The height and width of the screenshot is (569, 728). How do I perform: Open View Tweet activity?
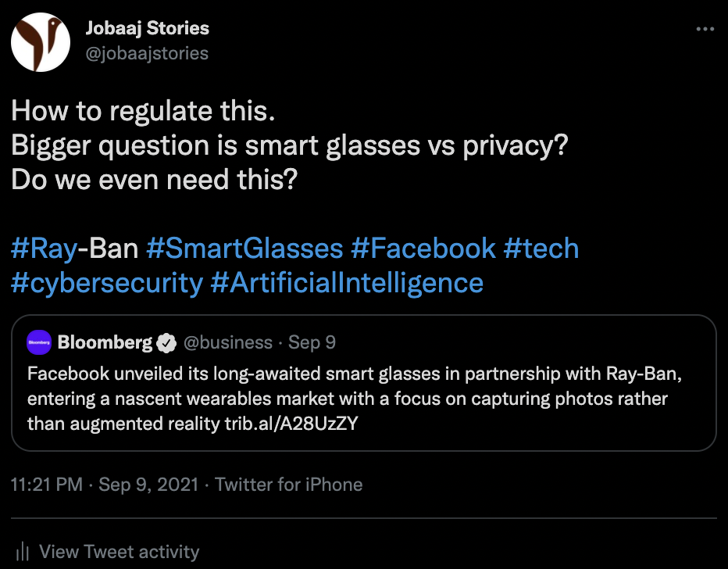(x=119, y=552)
